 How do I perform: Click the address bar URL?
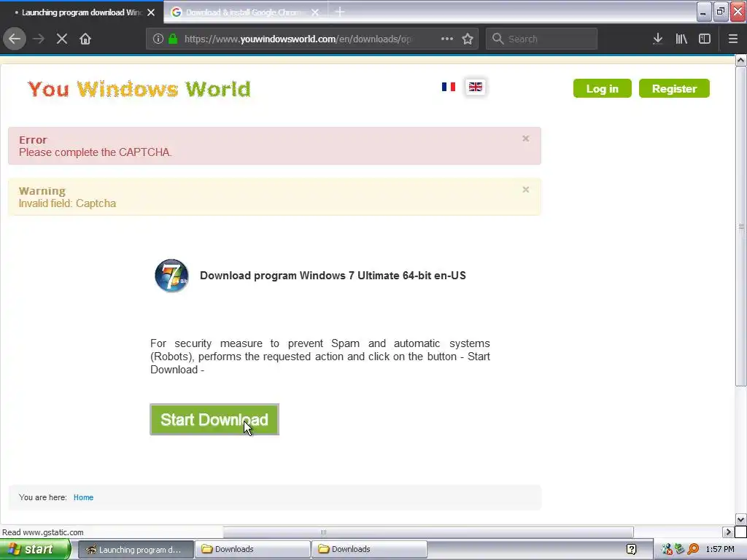[x=298, y=39]
